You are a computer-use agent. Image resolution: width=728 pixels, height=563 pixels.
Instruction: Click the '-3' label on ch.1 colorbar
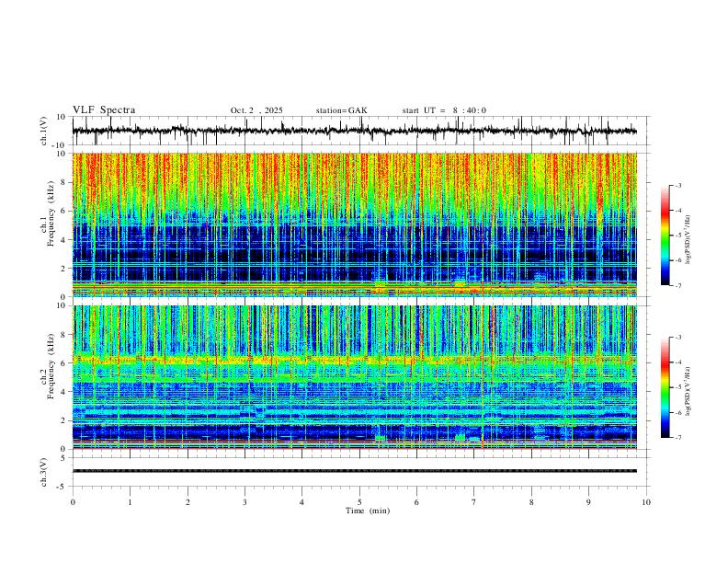tap(677, 185)
